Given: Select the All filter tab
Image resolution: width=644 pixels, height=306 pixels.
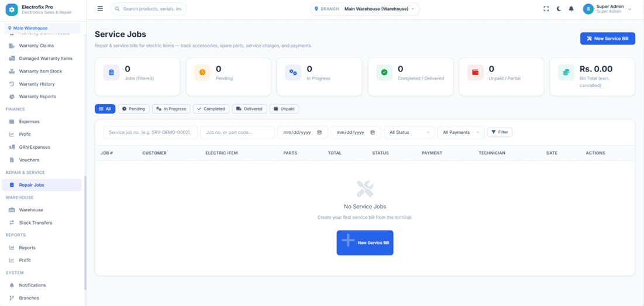Looking at the screenshot, I should click(105, 109).
